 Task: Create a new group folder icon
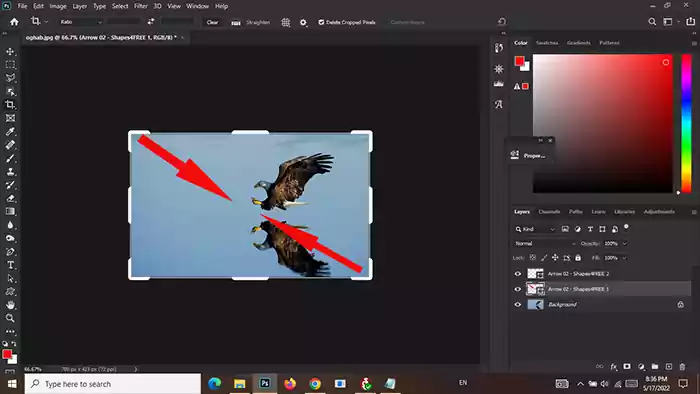click(x=655, y=367)
